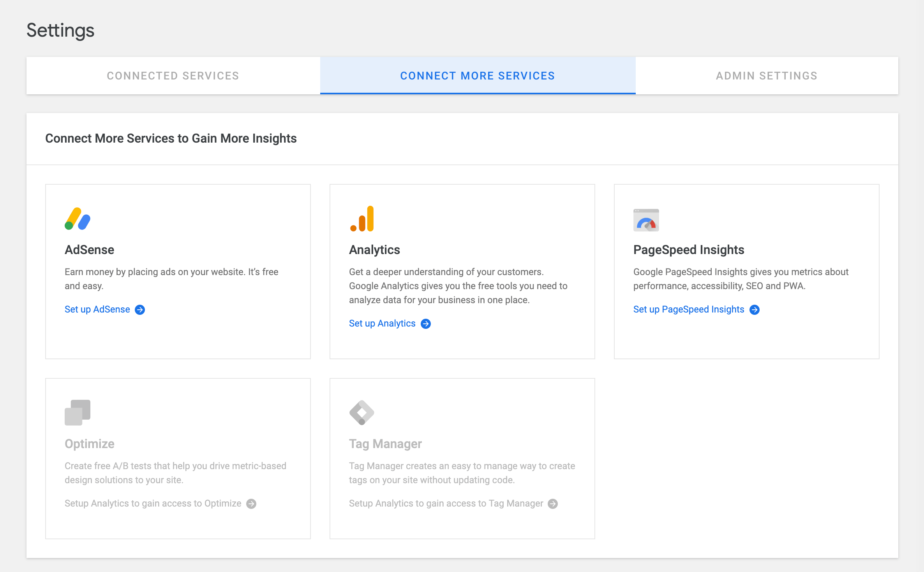Click the Set up AdSense link

[x=97, y=309]
